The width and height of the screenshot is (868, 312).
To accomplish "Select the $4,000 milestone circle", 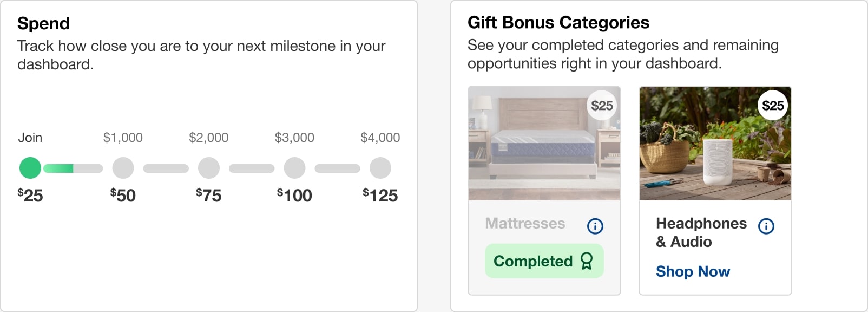I will click(380, 168).
